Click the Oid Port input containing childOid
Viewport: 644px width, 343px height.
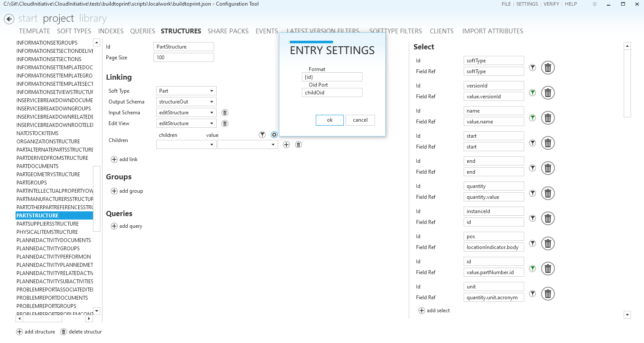tap(332, 92)
